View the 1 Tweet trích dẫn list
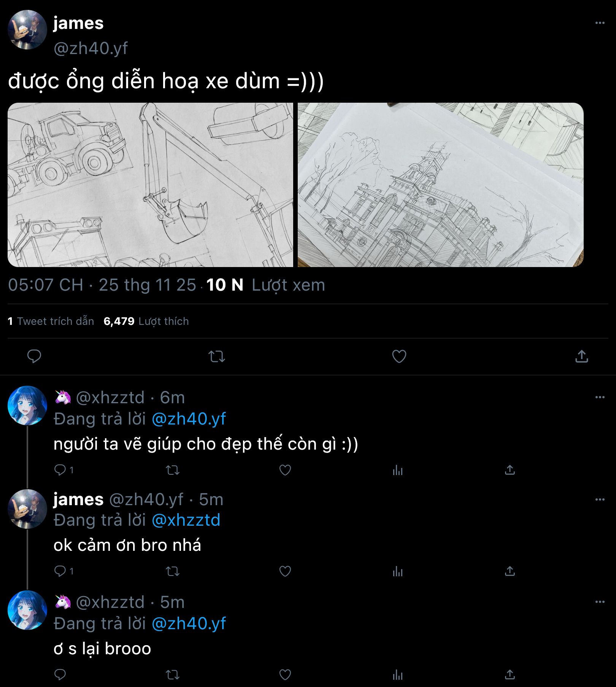616x687 pixels. [x=51, y=321]
